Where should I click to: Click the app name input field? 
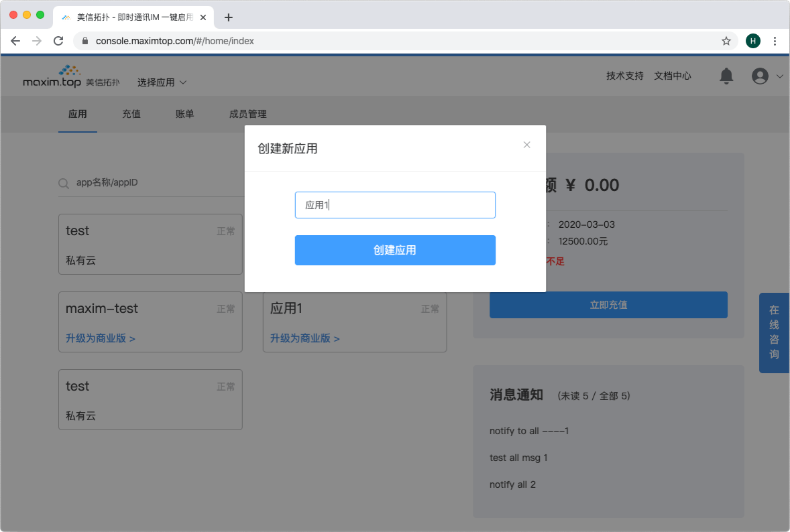(x=395, y=205)
